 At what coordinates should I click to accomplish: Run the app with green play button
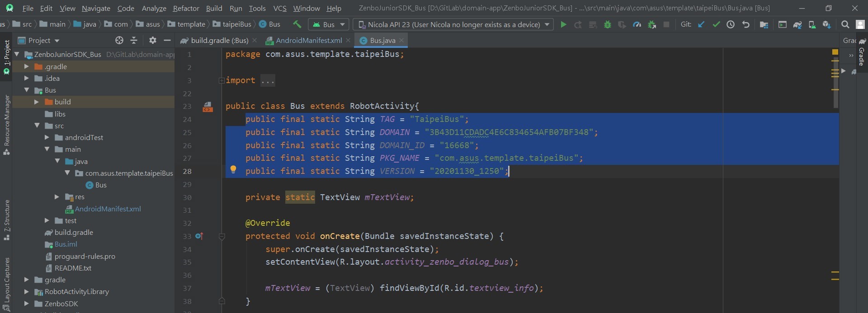(x=563, y=24)
